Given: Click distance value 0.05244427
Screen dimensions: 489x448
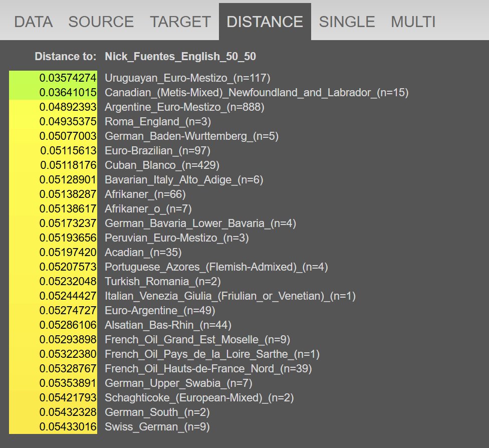Looking at the screenshot, I should click(68, 296).
